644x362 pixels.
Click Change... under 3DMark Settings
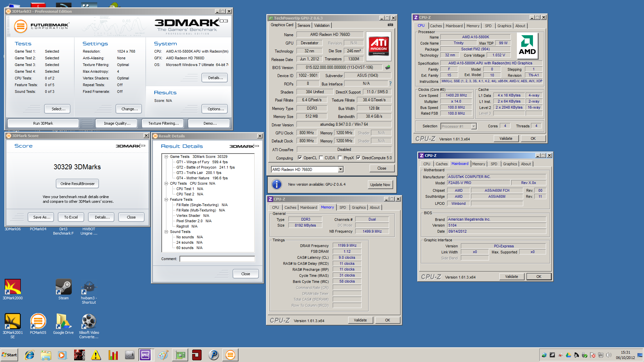(x=129, y=109)
